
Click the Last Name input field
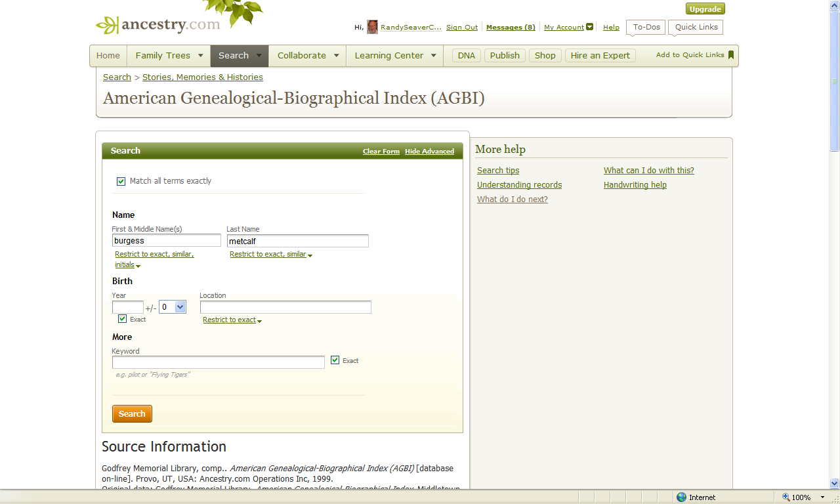pos(298,241)
